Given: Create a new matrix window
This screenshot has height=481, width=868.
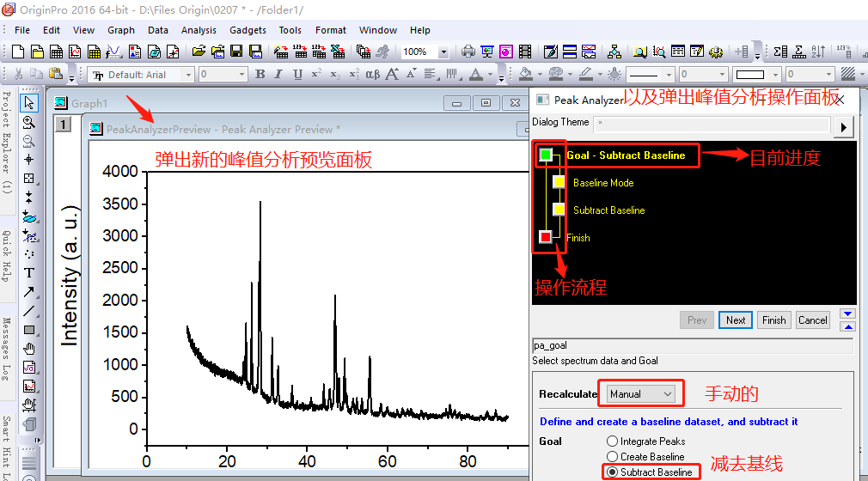Looking at the screenshot, I should tap(95, 52).
